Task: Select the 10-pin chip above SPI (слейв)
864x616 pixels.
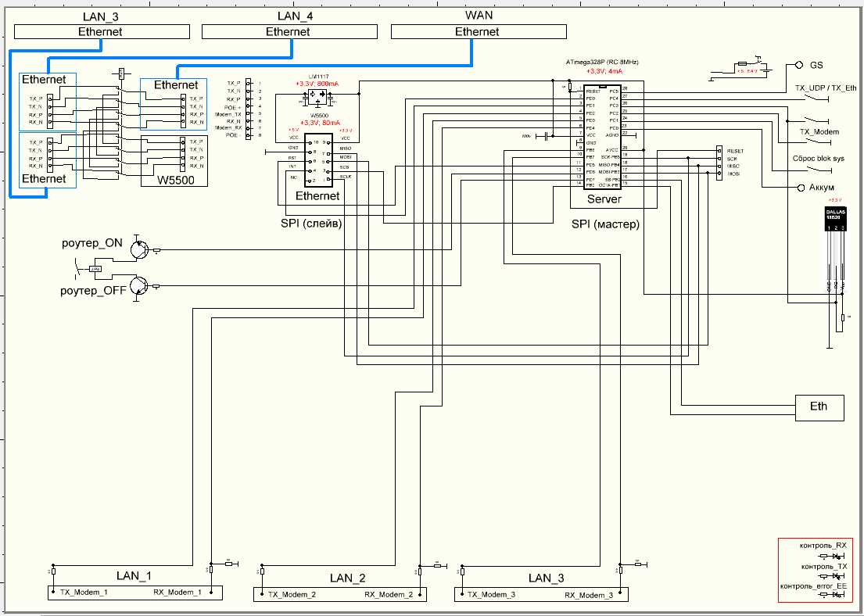Action: (322, 160)
